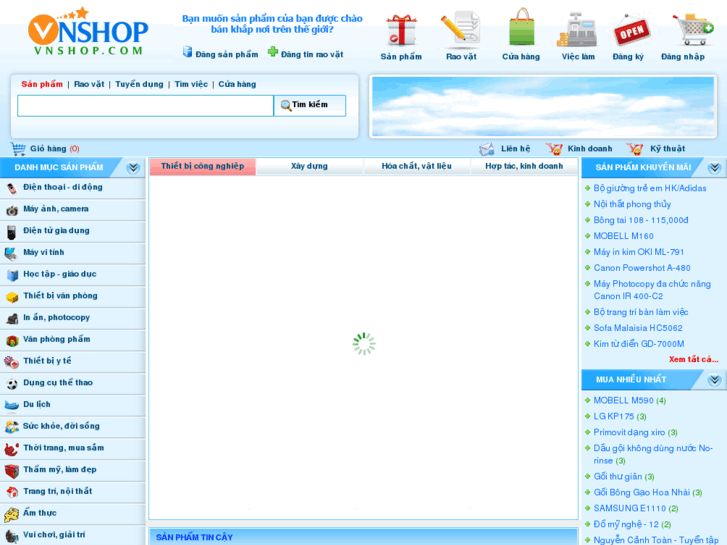The height and width of the screenshot is (545, 727).
Task: Open the SAMSUNG E1110 link
Action: pyautogui.click(x=630, y=508)
